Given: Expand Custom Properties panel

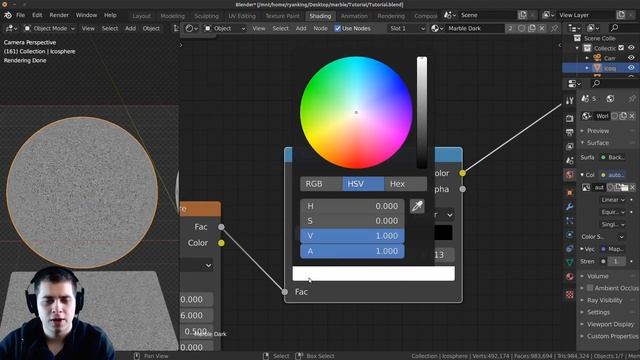Looking at the screenshot, I should [612, 336].
